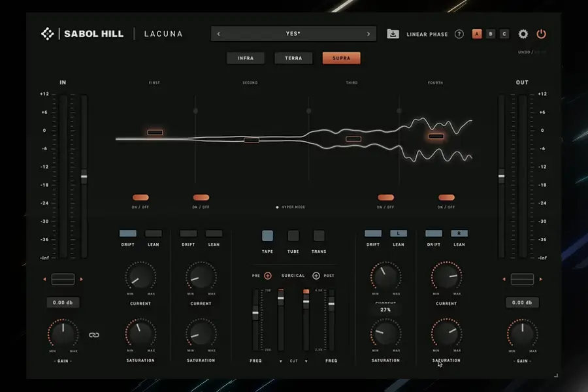Open the settings gear icon
Screen dimensions: 588x392
point(523,34)
